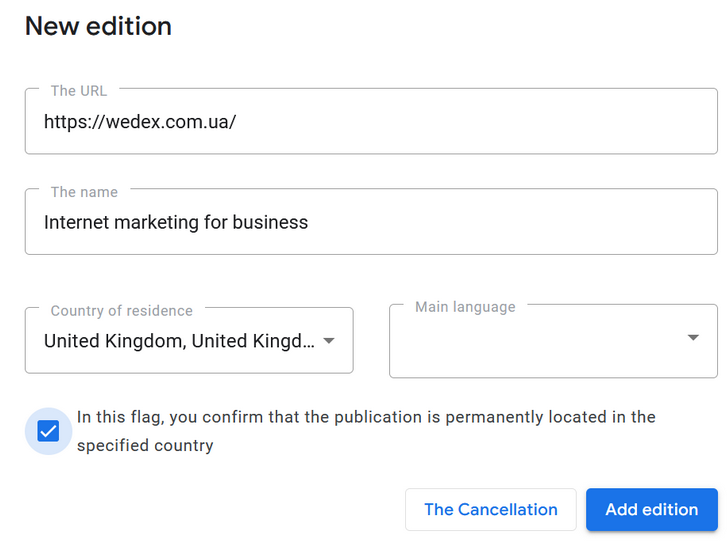Click the New edition heading
Image resolution: width=728 pixels, height=548 pixels.
[x=98, y=26]
